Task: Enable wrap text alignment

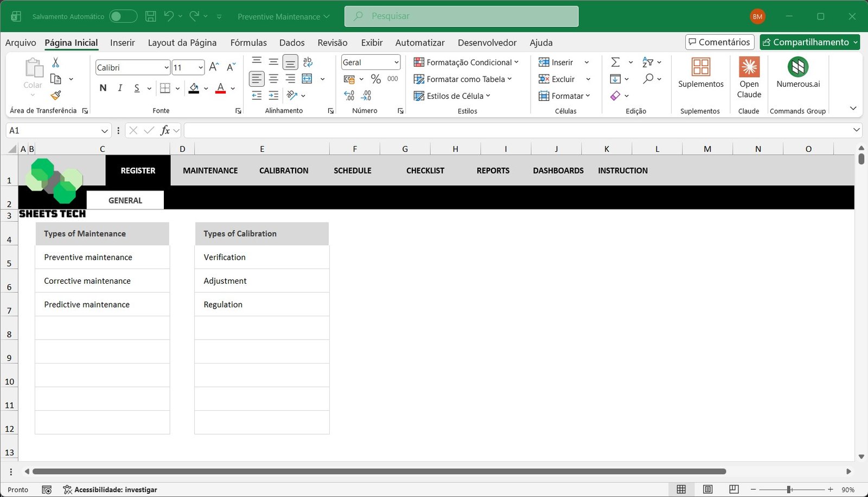Action: click(x=308, y=62)
